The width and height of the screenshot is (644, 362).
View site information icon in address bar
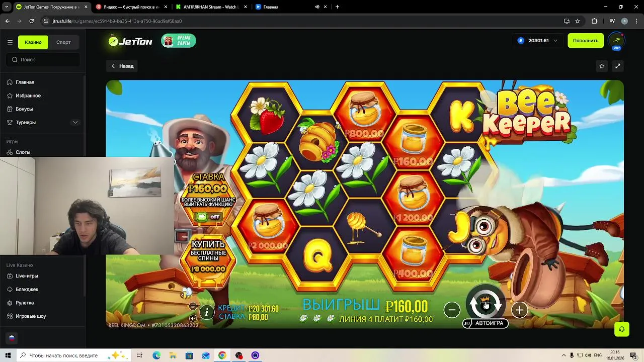pyautogui.click(x=46, y=21)
